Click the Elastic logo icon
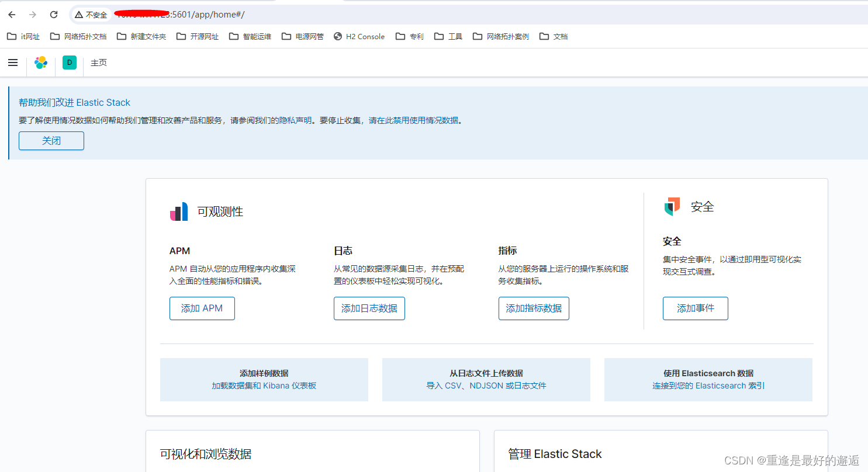Viewport: 868px width, 472px height. click(41, 63)
